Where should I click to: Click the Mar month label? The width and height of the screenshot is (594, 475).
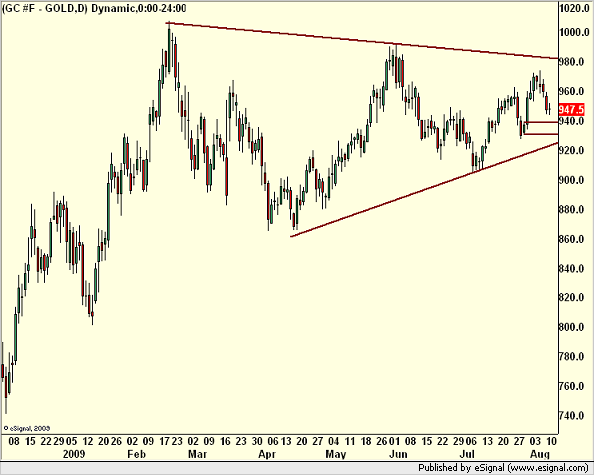(198, 454)
